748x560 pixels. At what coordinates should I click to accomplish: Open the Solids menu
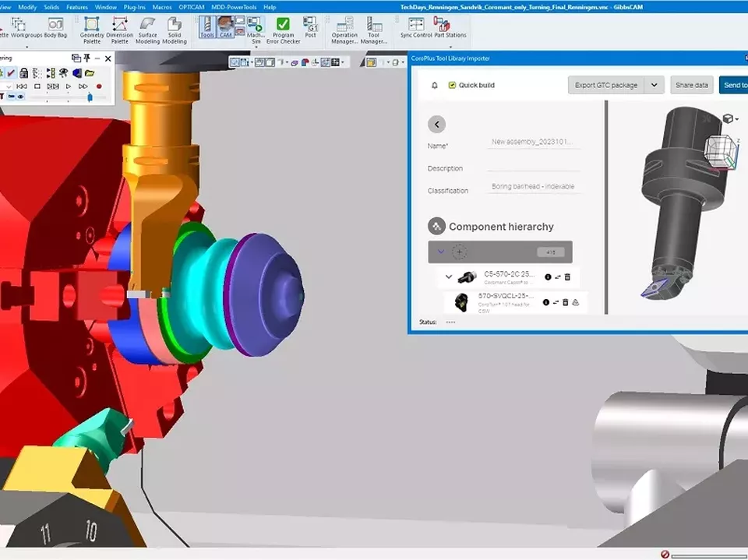coord(51,7)
